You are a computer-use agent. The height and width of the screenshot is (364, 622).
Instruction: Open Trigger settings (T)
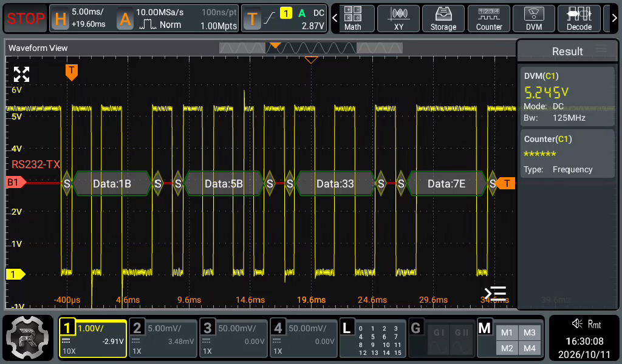pos(252,19)
